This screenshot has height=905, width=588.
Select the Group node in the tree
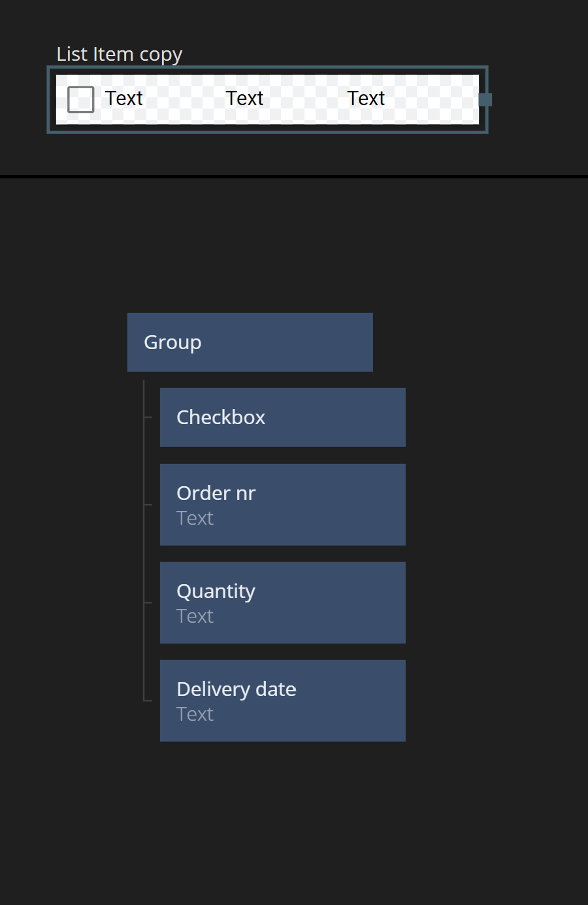(x=250, y=342)
